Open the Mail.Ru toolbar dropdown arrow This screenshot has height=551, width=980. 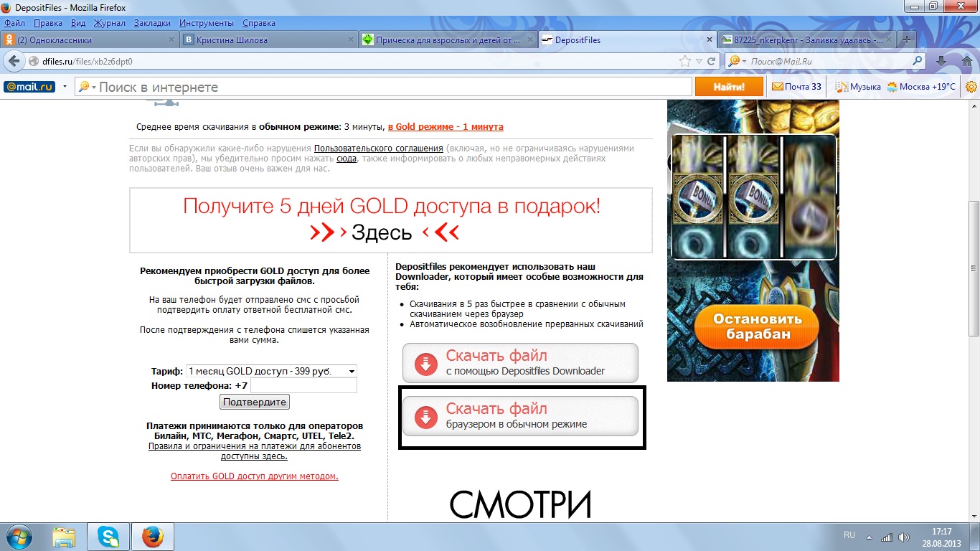point(65,87)
